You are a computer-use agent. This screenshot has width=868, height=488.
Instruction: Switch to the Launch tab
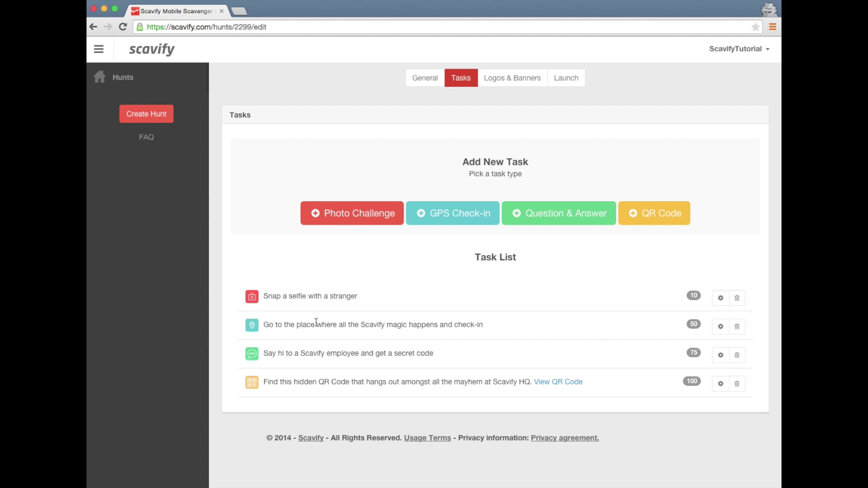(566, 78)
